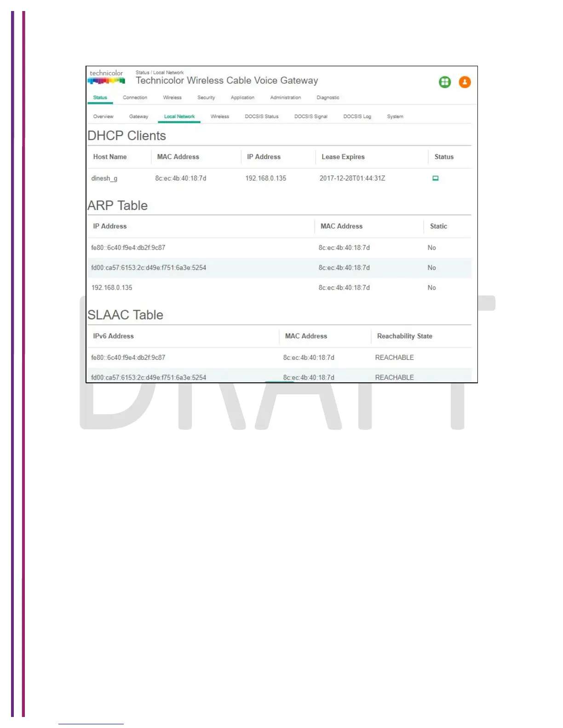This screenshot has width=563, height=728.
Task: Select ARP entry fe80::6c40:f9e4:db2f:9c87
Action: click(128, 248)
